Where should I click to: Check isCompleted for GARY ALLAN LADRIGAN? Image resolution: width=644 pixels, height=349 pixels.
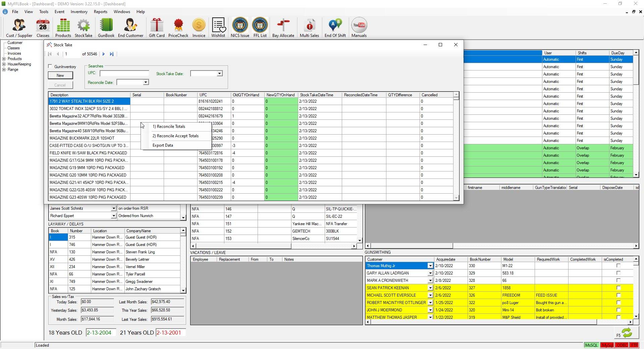point(619,273)
